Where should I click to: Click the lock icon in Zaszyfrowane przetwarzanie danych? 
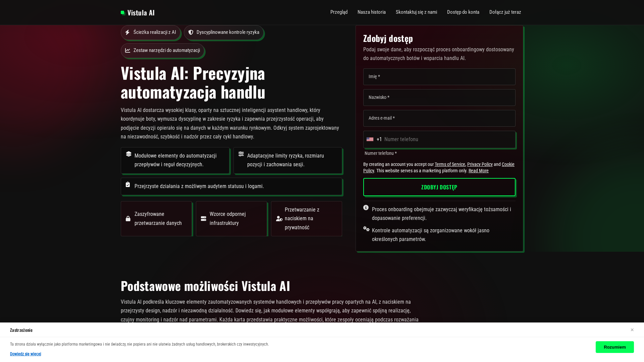pos(128,219)
